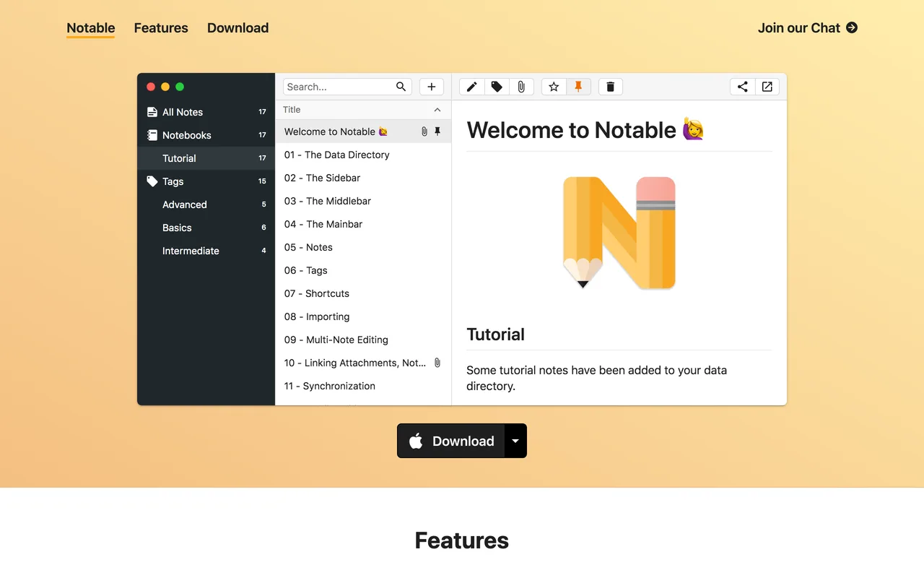The height and width of the screenshot is (578, 924).
Task: Click the Notable pencil logo image
Action: click(619, 233)
